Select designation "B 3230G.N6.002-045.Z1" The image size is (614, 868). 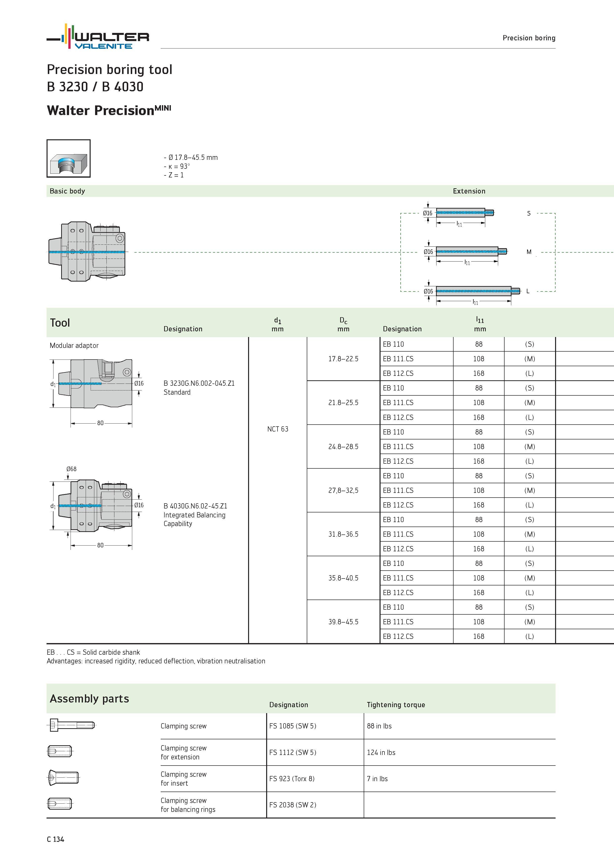pos(199,383)
